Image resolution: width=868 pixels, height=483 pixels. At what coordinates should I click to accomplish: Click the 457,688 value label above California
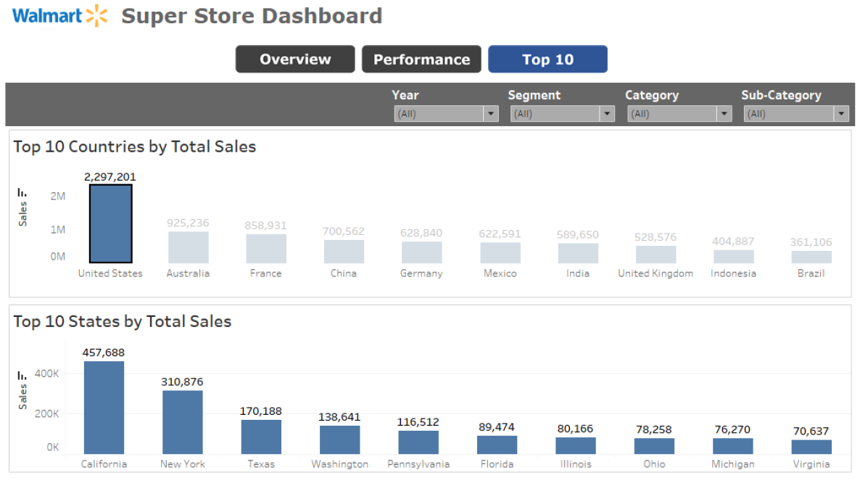point(104,352)
